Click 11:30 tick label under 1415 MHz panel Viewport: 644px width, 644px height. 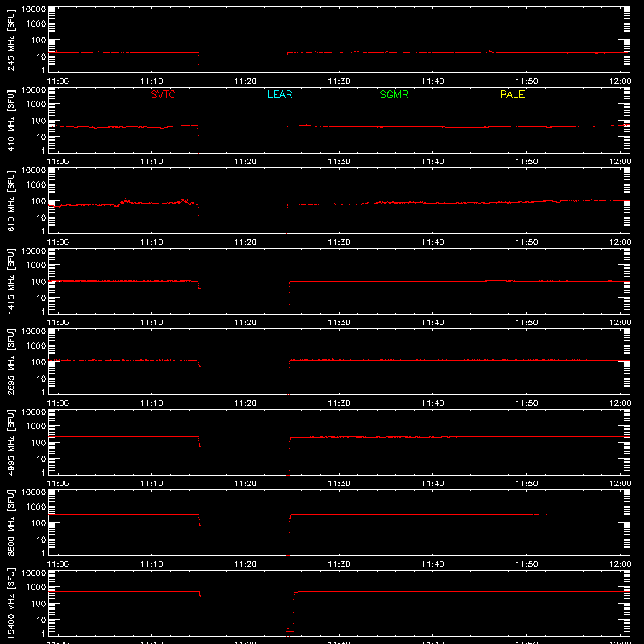(x=339, y=323)
